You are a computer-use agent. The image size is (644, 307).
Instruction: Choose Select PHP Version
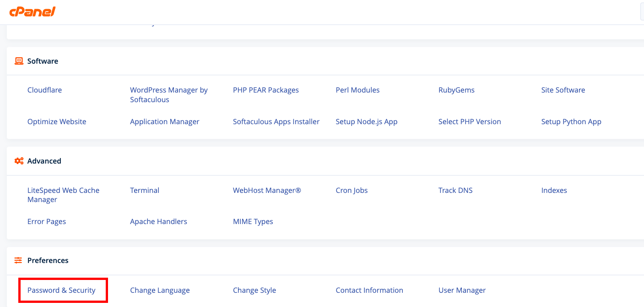coord(470,121)
